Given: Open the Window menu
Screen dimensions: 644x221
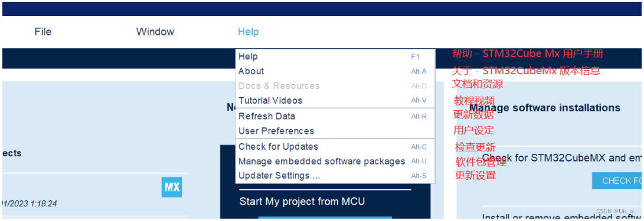Looking at the screenshot, I should (x=155, y=32).
